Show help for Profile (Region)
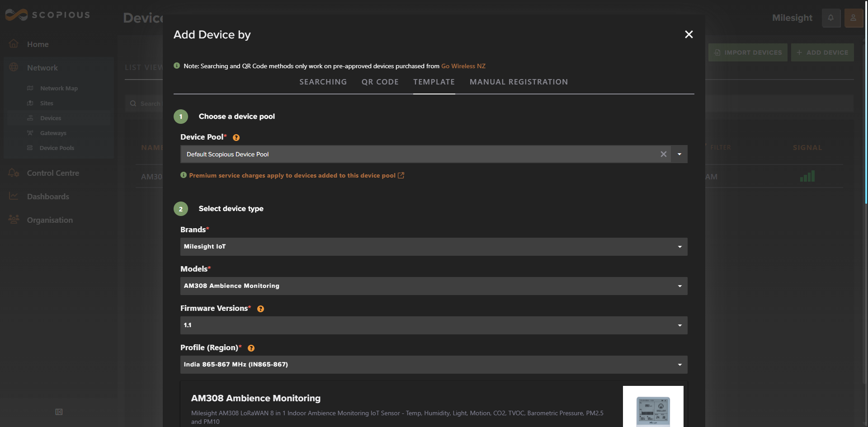Image resolution: width=868 pixels, height=427 pixels. pos(251,348)
